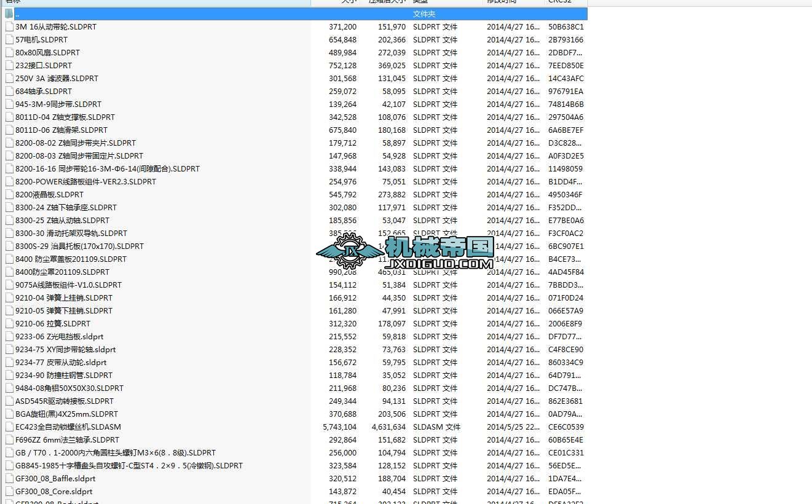Click the 8400 防尘罩盖板201109 file icon
The image size is (812, 504).
click(x=9, y=259)
